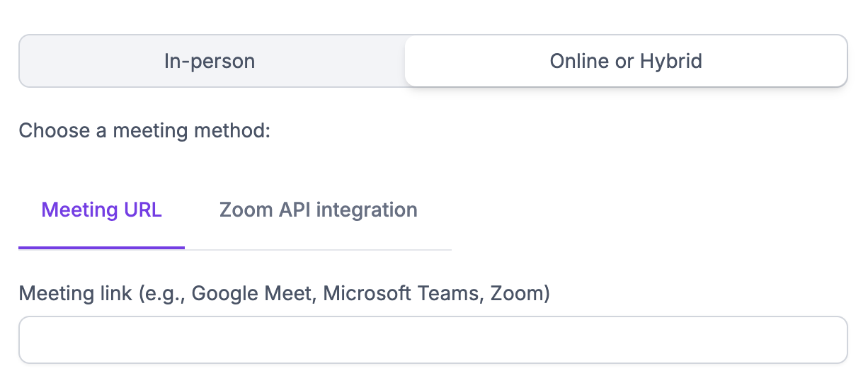Select the purple Meeting URL tab

pos(101,210)
